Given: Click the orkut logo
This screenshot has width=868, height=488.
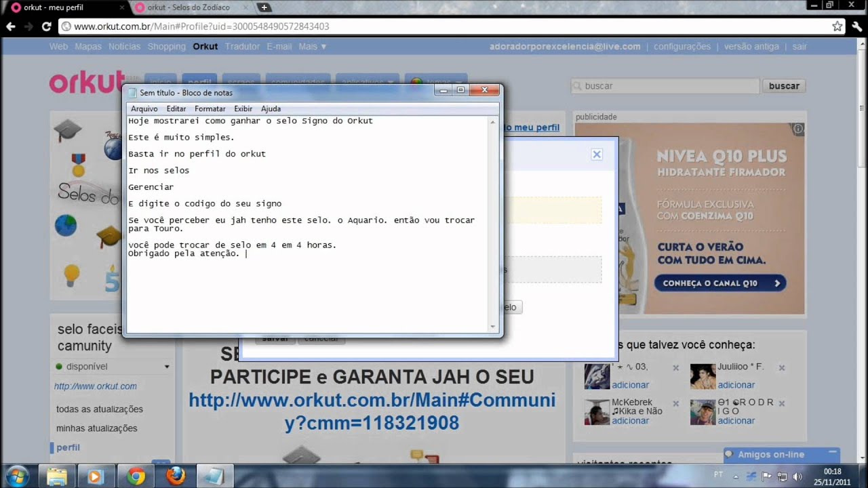Looking at the screenshot, I should (87, 81).
